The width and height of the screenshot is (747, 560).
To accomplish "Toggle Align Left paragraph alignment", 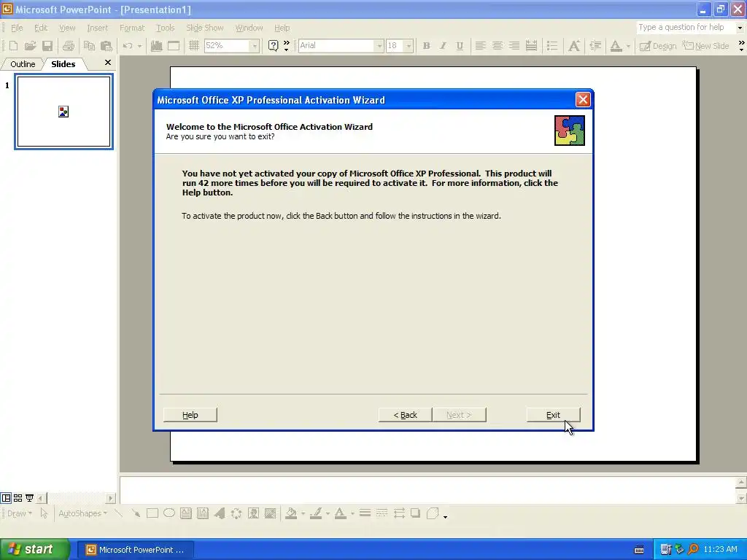I will click(480, 46).
